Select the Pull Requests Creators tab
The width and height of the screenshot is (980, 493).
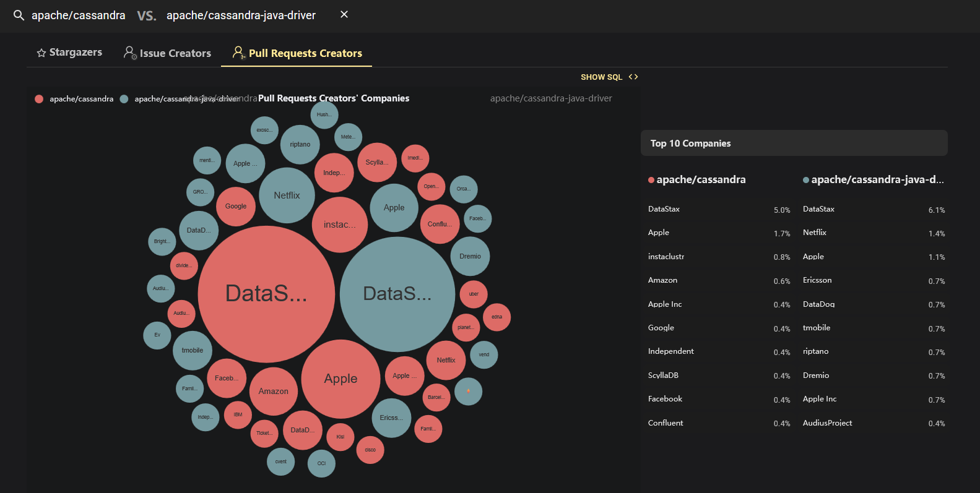297,53
